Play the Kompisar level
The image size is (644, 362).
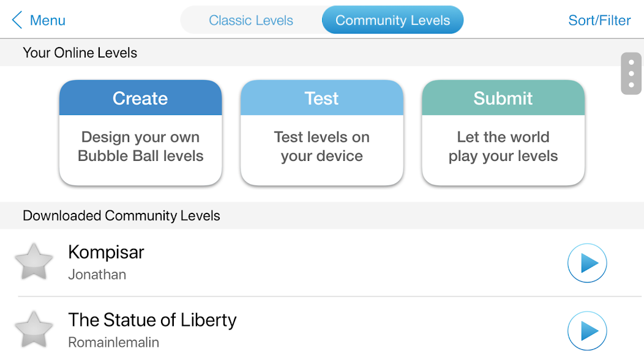point(586,263)
